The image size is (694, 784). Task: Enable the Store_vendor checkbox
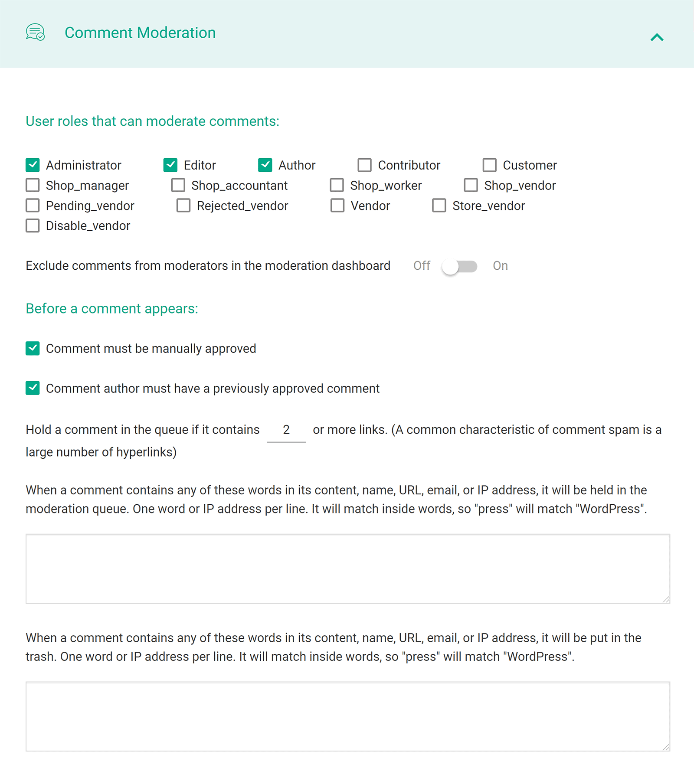[x=439, y=206]
